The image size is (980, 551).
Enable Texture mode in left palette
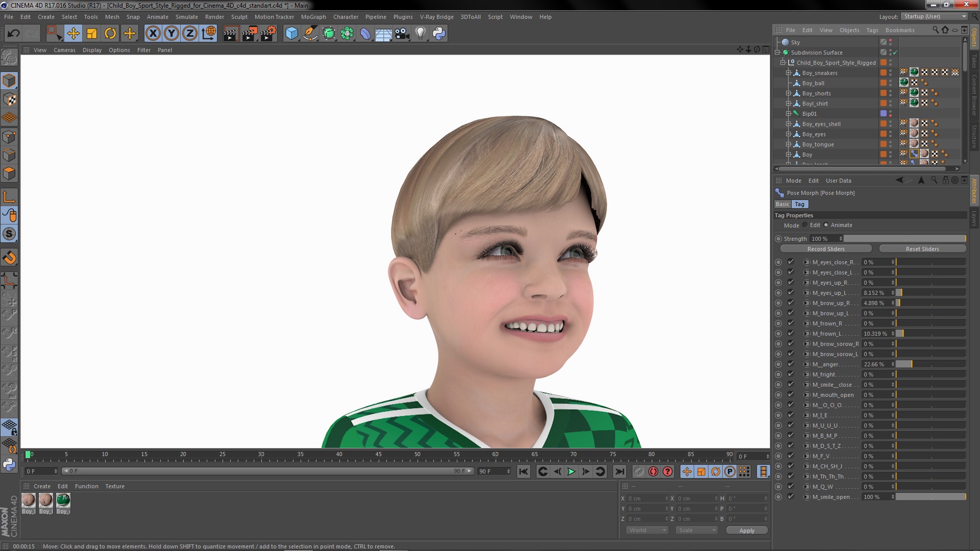tap(9, 99)
